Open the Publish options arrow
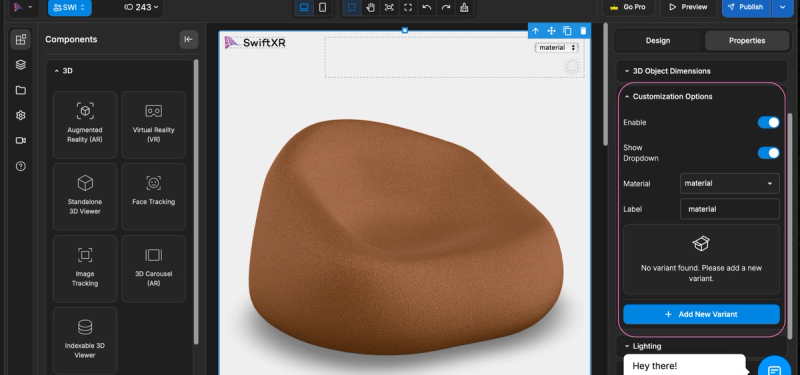The height and width of the screenshot is (375, 800). tap(782, 7)
